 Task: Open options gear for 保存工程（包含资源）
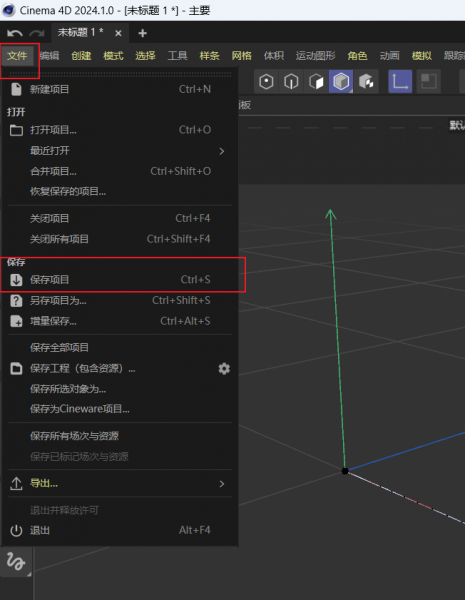224,368
